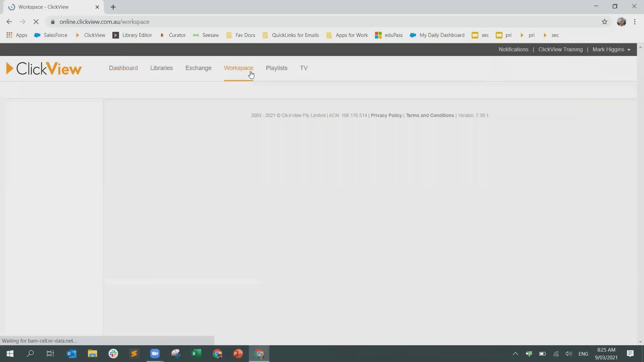Open the clock showing 8:25 AM
This screenshot has height=362, width=644.
pyautogui.click(x=606, y=354)
